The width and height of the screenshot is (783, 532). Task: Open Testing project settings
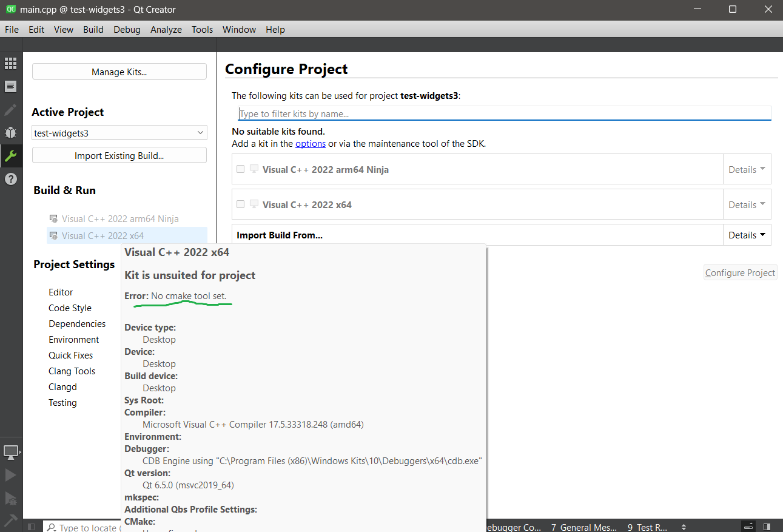click(x=62, y=403)
